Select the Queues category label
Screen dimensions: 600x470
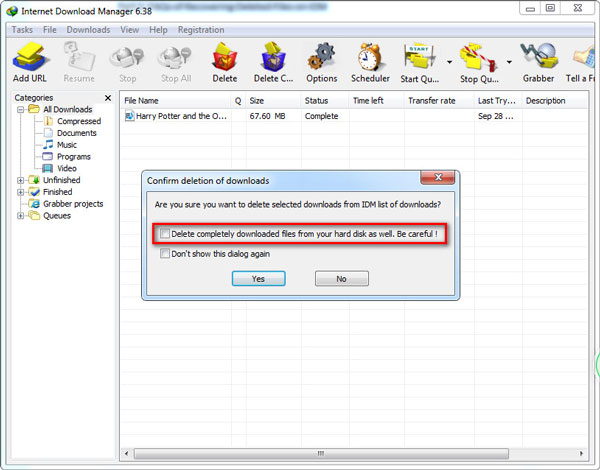point(57,216)
